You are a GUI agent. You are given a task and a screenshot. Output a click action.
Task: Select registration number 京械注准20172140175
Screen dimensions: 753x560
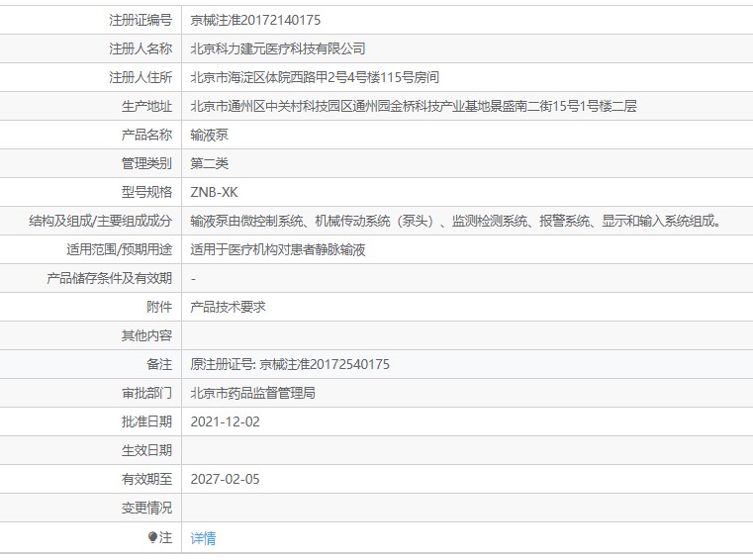pyautogui.click(x=255, y=20)
